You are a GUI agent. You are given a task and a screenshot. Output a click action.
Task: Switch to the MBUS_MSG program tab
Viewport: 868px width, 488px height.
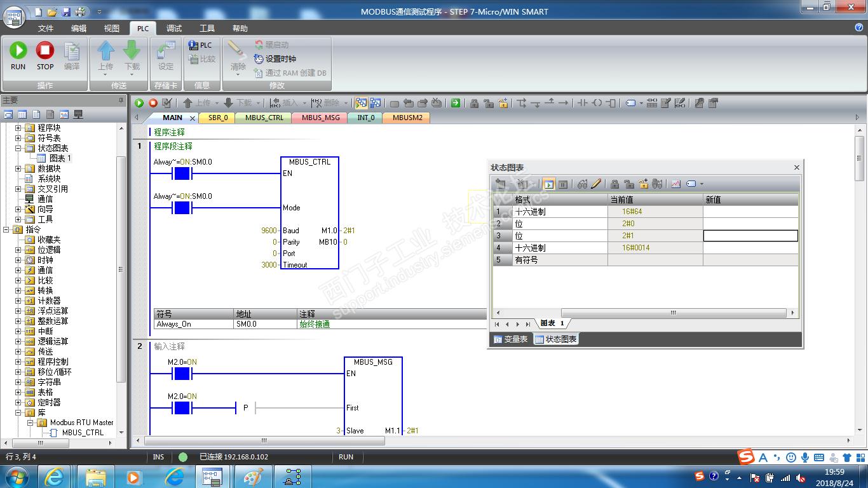click(321, 118)
